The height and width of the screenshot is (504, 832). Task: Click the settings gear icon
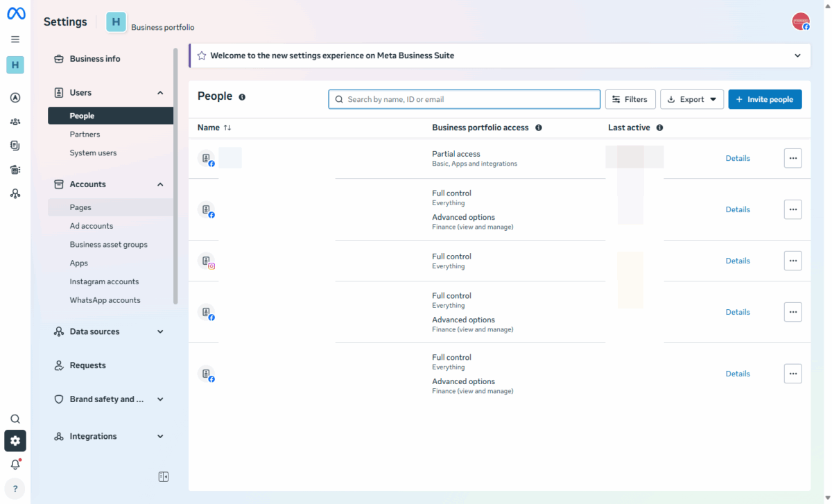point(15,441)
